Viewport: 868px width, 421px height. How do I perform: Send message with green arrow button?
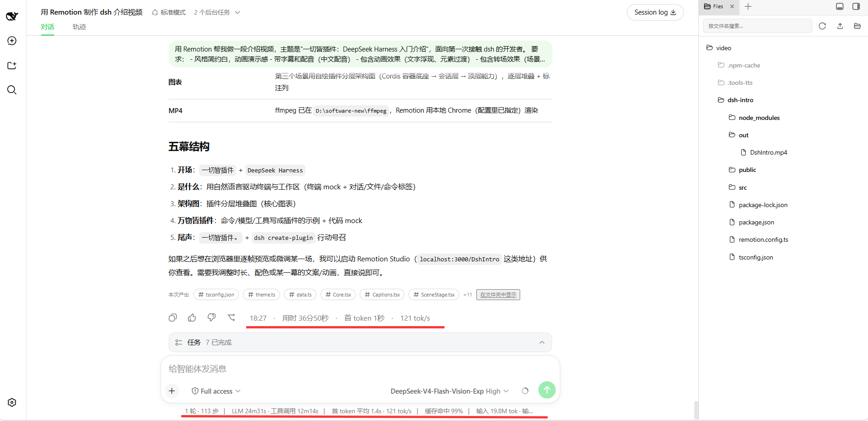tap(547, 390)
